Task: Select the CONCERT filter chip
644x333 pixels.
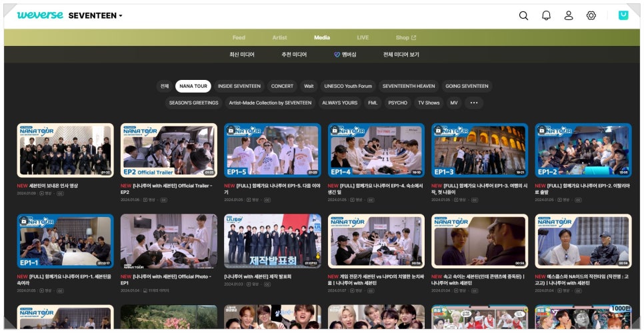Action: (x=282, y=86)
